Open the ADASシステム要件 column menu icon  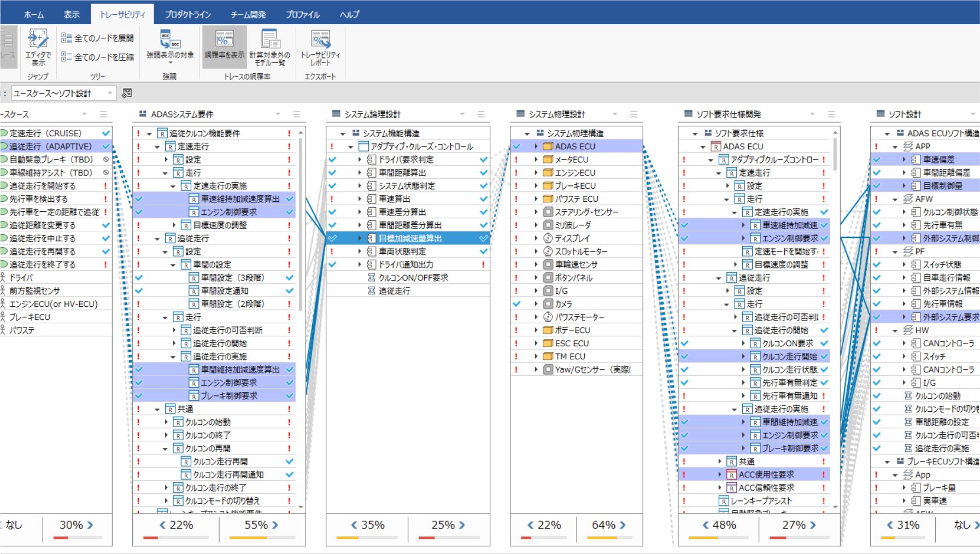point(297,114)
